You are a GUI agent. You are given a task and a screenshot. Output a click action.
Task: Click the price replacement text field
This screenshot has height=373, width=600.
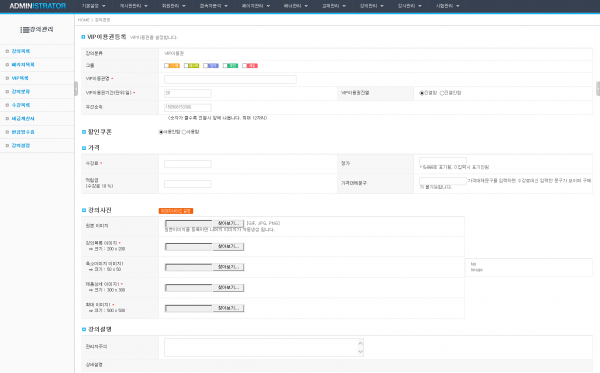coord(443,181)
